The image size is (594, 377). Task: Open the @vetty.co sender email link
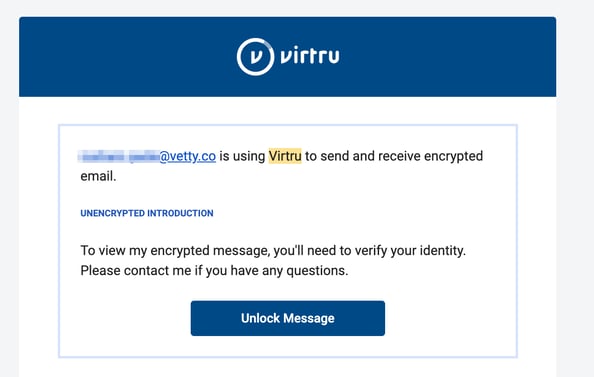pyautogui.click(x=188, y=156)
